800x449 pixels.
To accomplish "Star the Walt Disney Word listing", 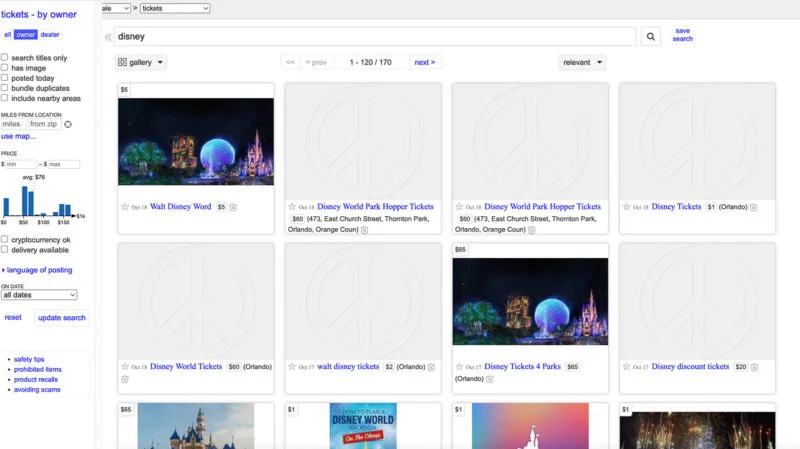I will 124,207.
